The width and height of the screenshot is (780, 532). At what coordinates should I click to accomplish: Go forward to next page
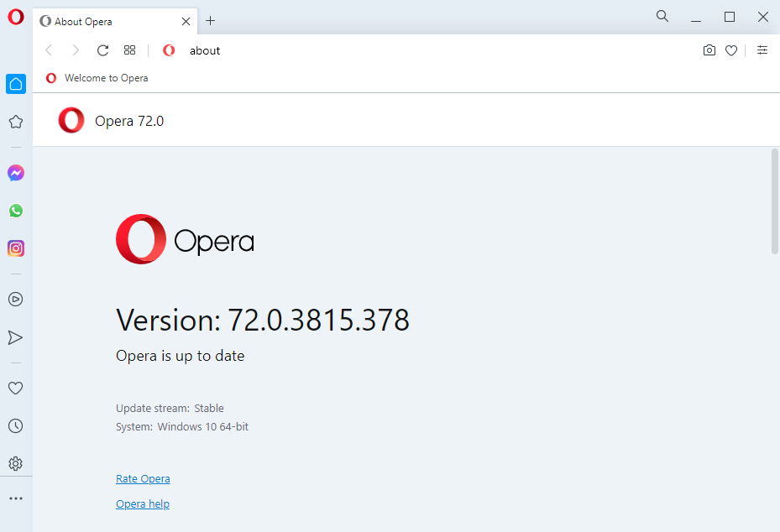point(76,50)
